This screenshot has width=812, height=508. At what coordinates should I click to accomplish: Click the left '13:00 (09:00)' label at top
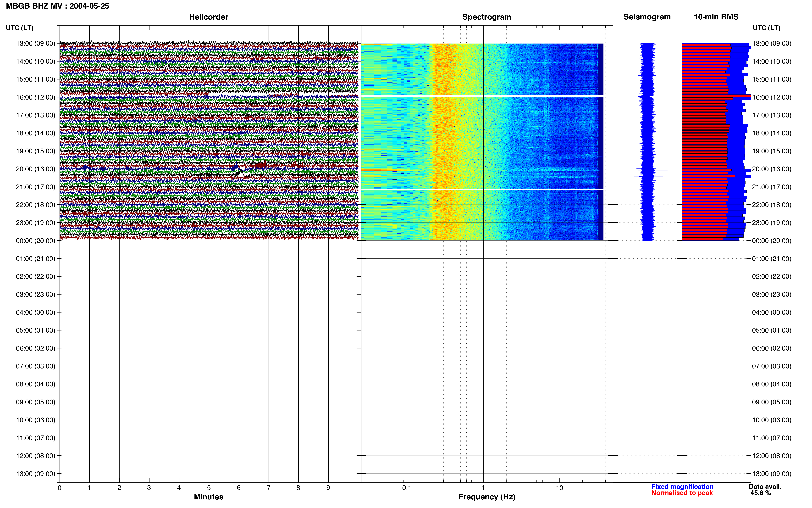(36, 43)
